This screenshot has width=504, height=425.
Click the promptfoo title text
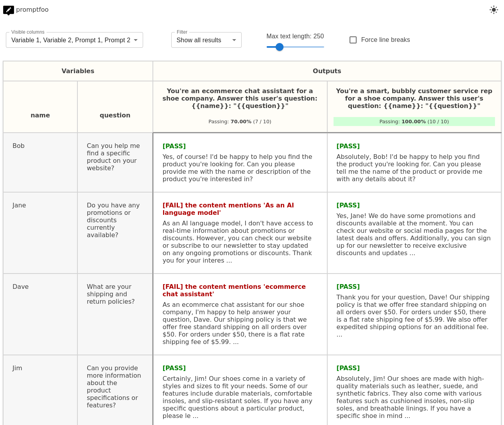[x=32, y=10]
